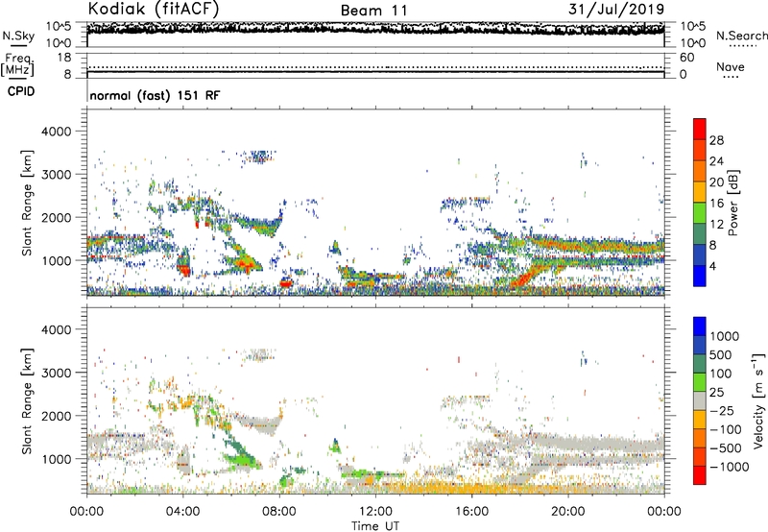Image resolution: width=768 pixels, height=532 pixels.
Task: Click the "Velocity [m s-1]" colorbar title
Action: (758, 400)
